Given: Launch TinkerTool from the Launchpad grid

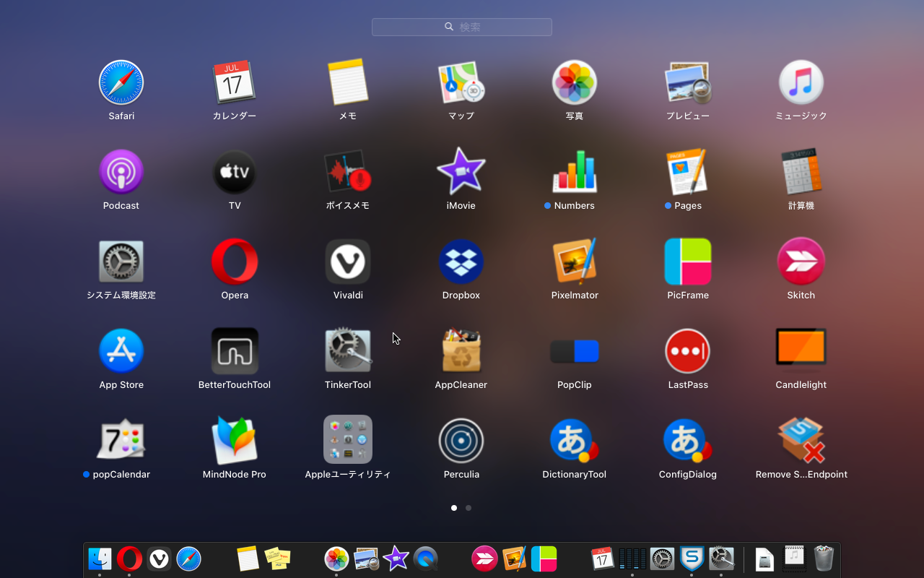Looking at the screenshot, I should [x=348, y=351].
